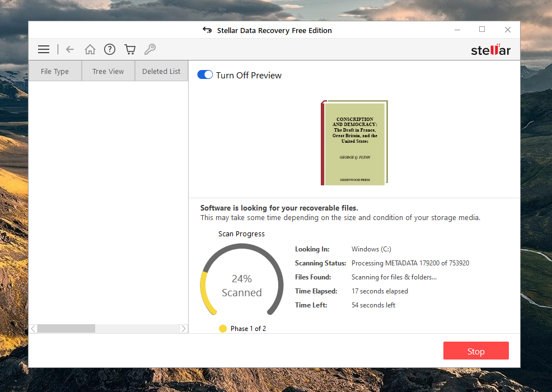552x392 pixels.
Task: Open the hamburger menu
Action: point(44,49)
